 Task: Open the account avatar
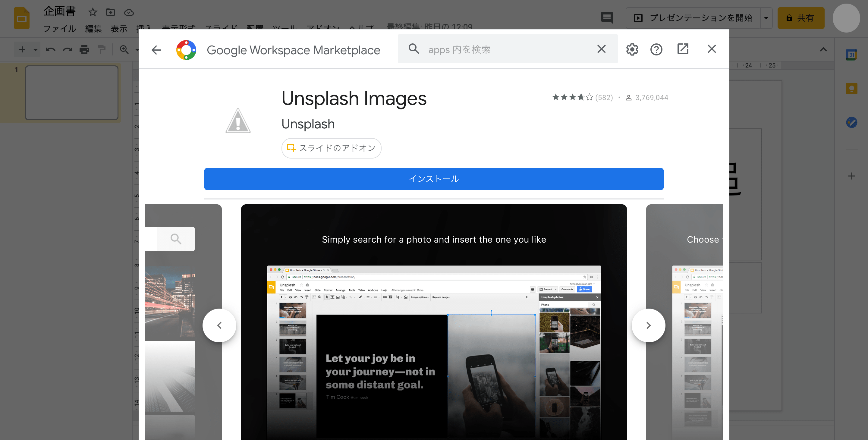846,18
